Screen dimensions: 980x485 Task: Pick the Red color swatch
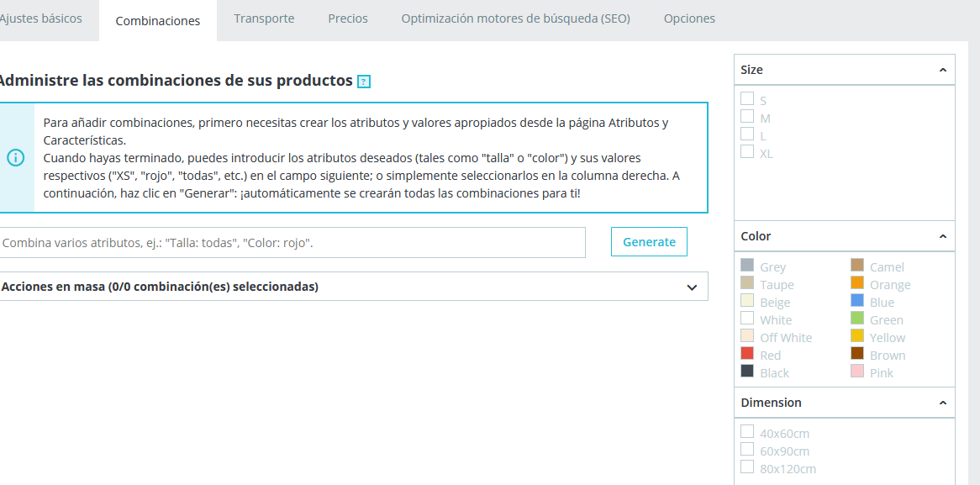point(747,354)
